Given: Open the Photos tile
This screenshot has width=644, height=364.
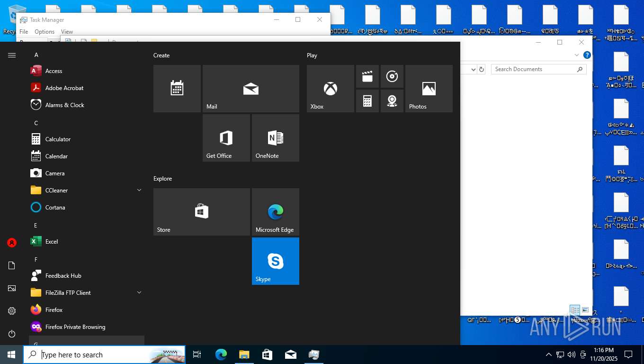Looking at the screenshot, I should [x=429, y=89].
